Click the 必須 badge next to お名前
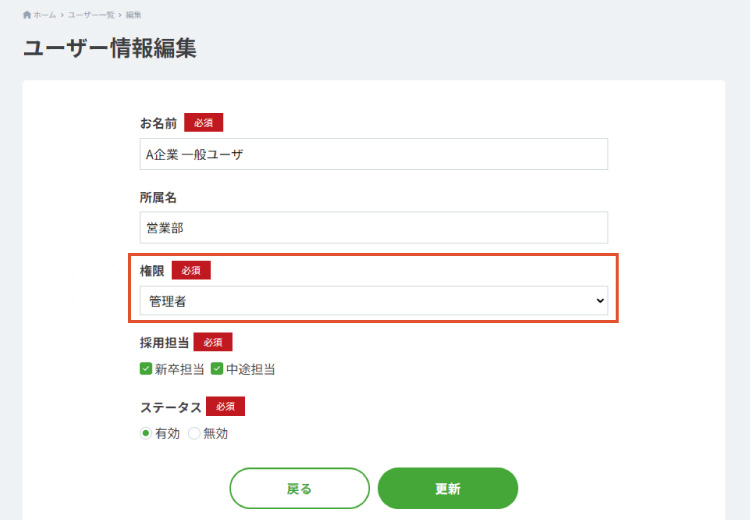Screen dimensions: 750x520 [203, 122]
